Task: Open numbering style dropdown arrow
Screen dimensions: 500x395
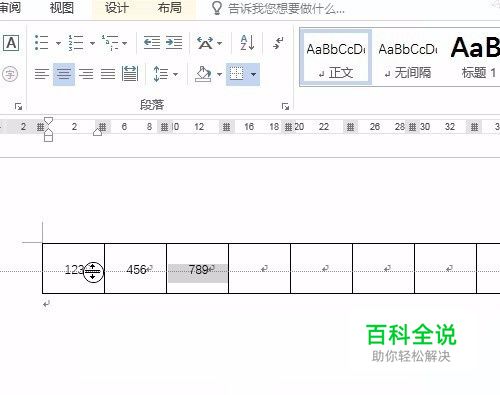Action: click(92, 43)
